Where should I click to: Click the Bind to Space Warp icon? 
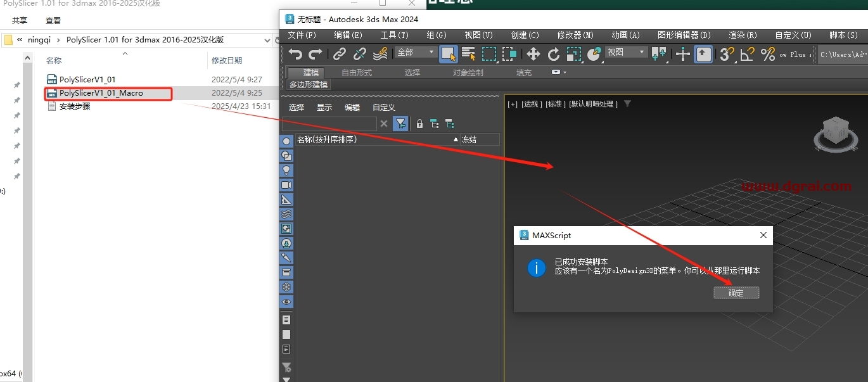point(380,54)
